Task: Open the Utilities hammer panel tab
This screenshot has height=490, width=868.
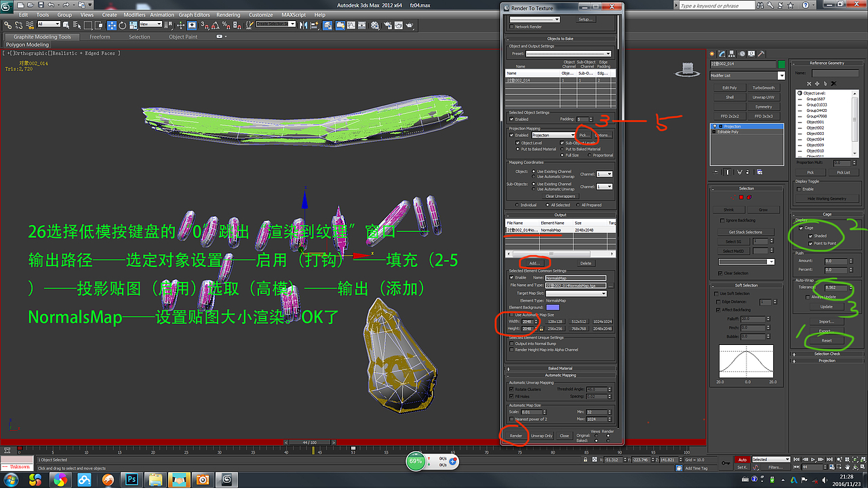Action: point(762,54)
